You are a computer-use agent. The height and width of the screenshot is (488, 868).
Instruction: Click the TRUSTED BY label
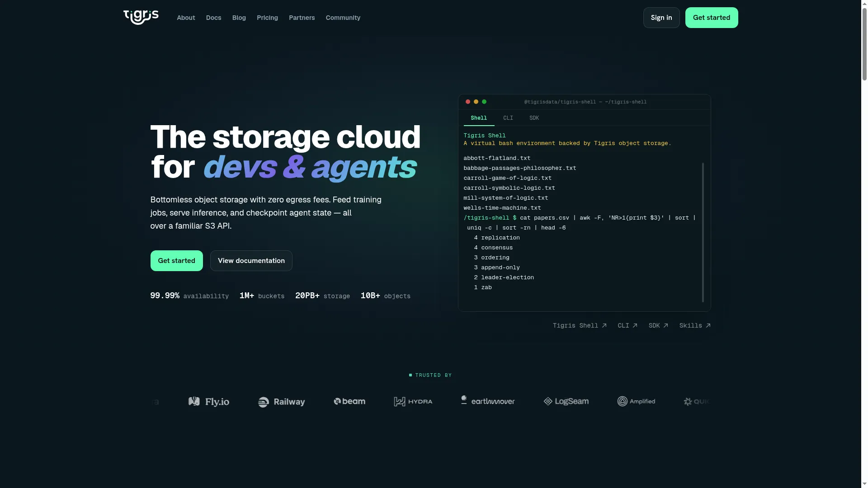click(x=430, y=375)
